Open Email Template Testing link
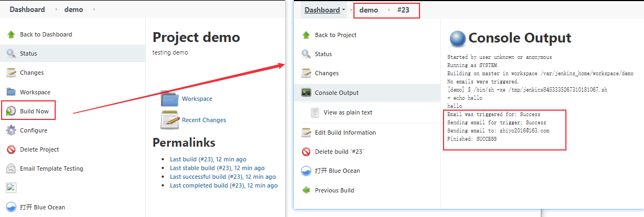Image resolution: width=644 pixels, height=217 pixels. pyautogui.click(x=51, y=168)
